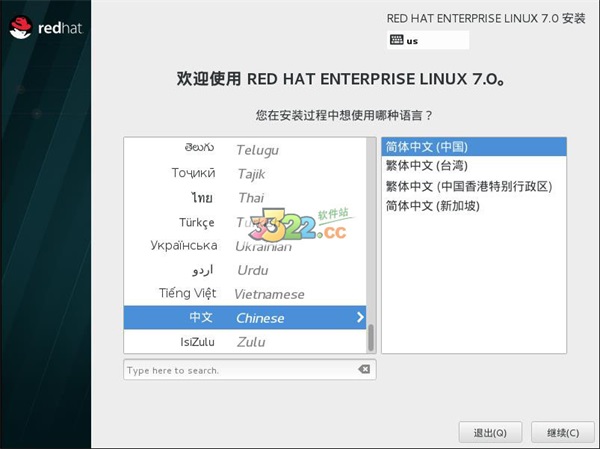Screen dimensions: 600x449
Task: Clear the search field with backspace icon
Action: pos(364,369)
